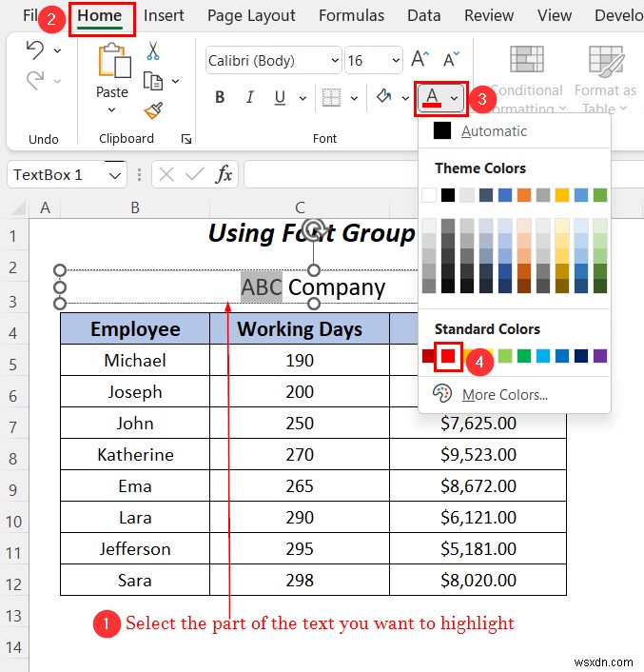Open the Underline style dropdown arrow
The height and width of the screenshot is (672, 644).
pyautogui.click(x=302, y=99)
